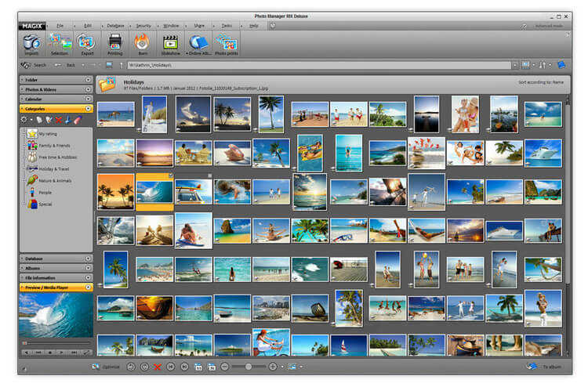The height and width of the screenshot is (387, 588).
Task: Open the categories settings gear icon
Action: pyautogui.click(x=24, y=120)
